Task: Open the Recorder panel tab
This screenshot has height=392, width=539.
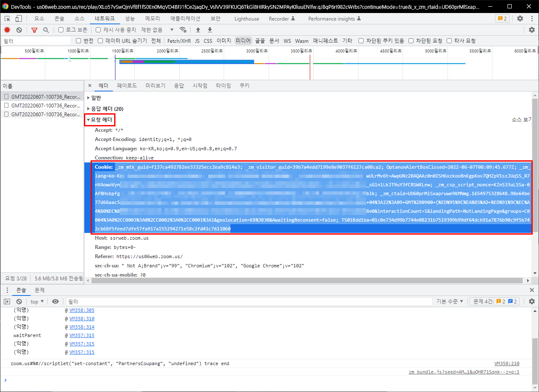Action: pyautogui.click(x=282, y=18)
